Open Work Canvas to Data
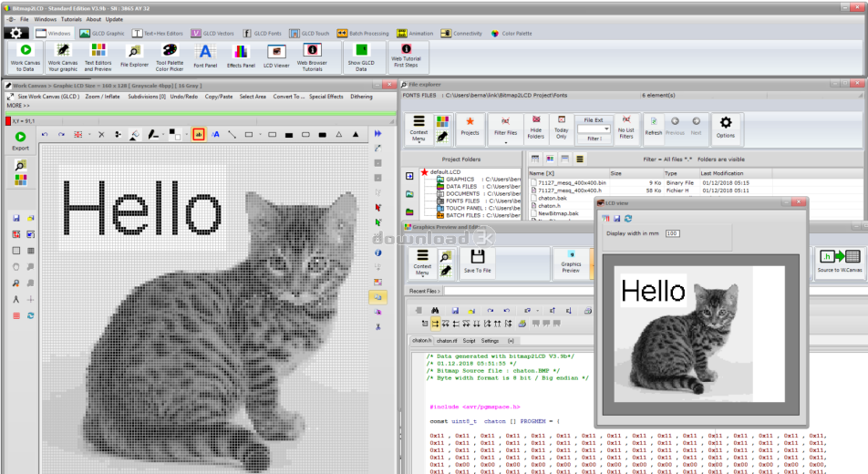 pyautogui.click(x=26, y=57)
